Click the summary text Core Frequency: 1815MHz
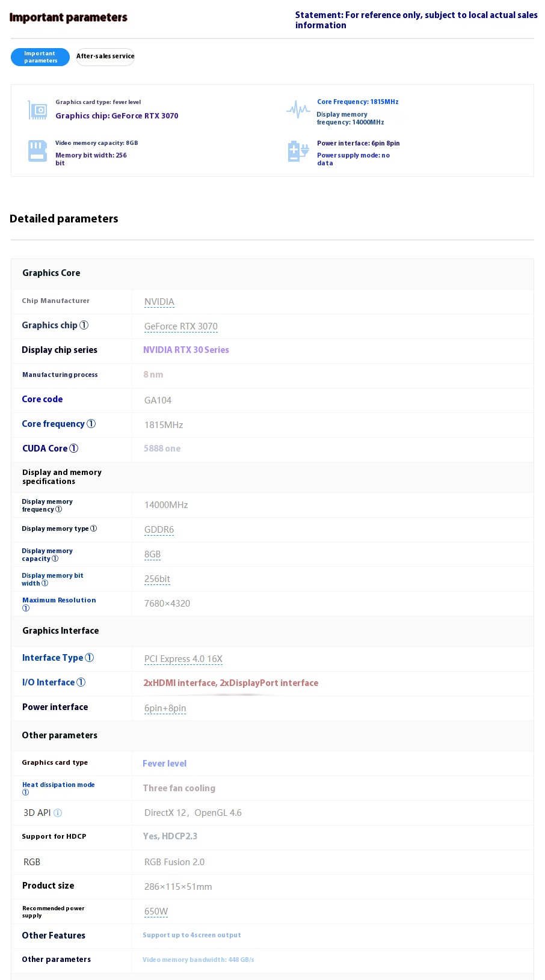545x980 pixels. 358,102
